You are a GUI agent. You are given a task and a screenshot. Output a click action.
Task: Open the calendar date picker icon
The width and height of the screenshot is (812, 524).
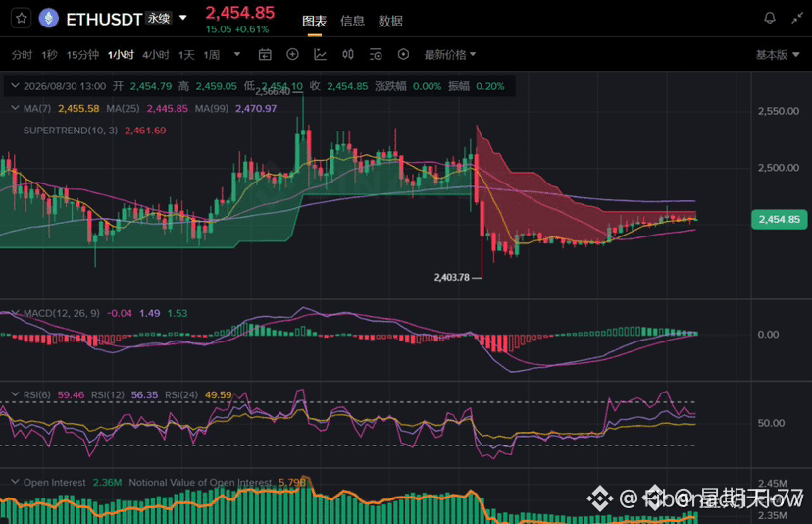point(265,54)
